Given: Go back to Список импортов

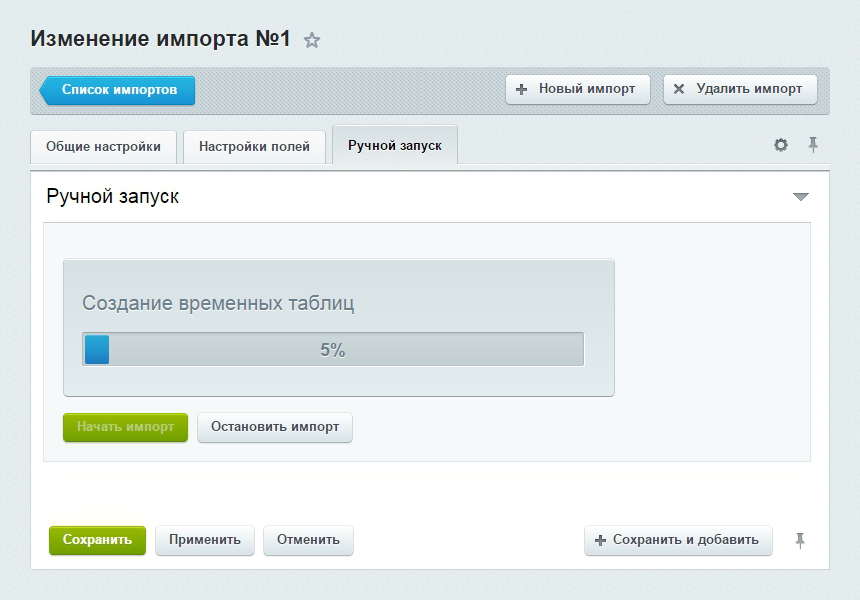Looking at the screenshot, I should pos(118,90).
